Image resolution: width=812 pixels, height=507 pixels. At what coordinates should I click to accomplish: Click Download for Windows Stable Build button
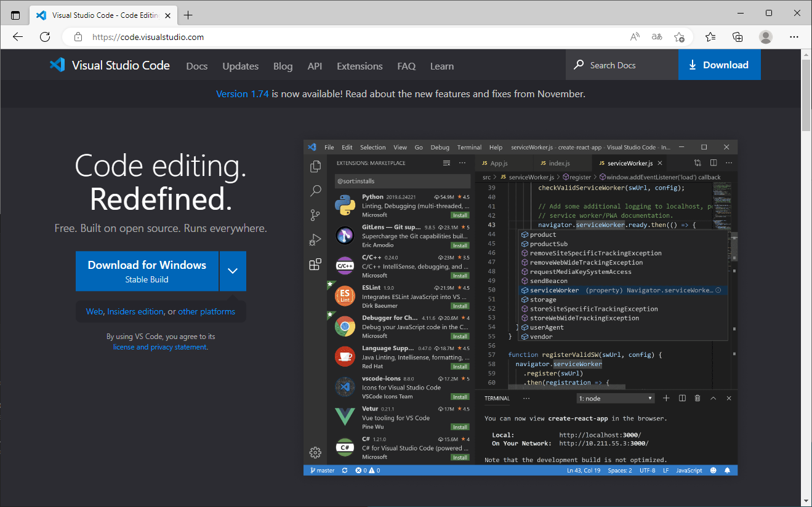pyautogui.click(x=147, y=271)
